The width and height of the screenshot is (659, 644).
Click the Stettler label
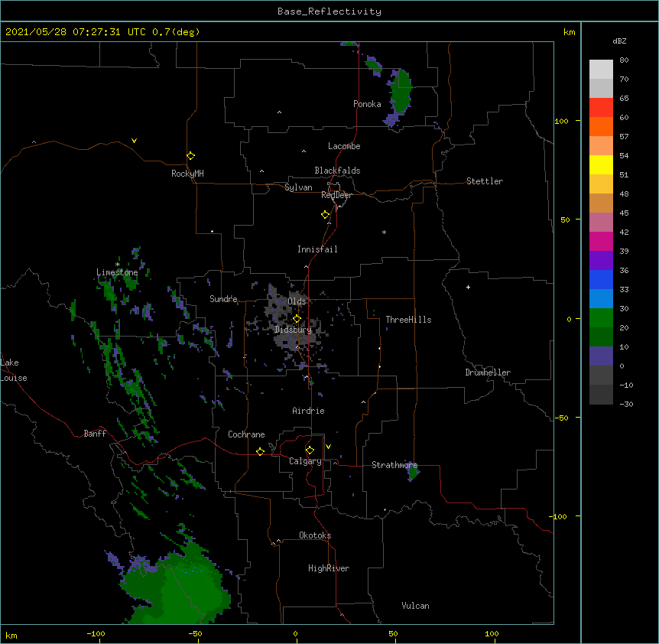coord(485,181)
